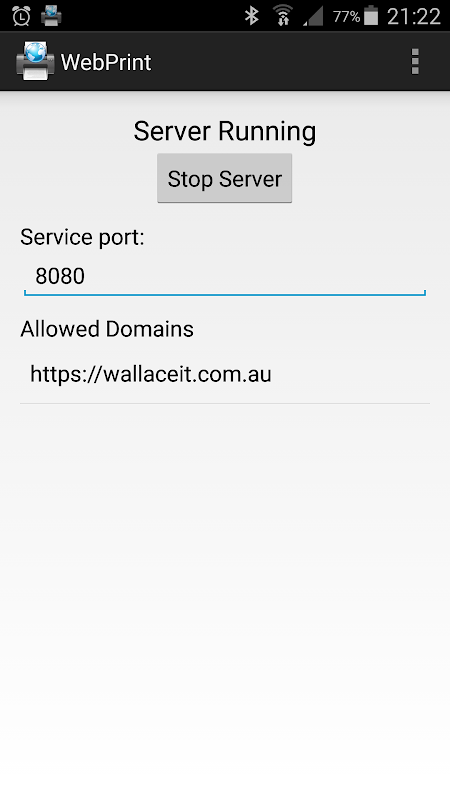Screen dimensions: 450x800
Task: Tap the cell signal strength icon
Action: [x=313, y=17]
